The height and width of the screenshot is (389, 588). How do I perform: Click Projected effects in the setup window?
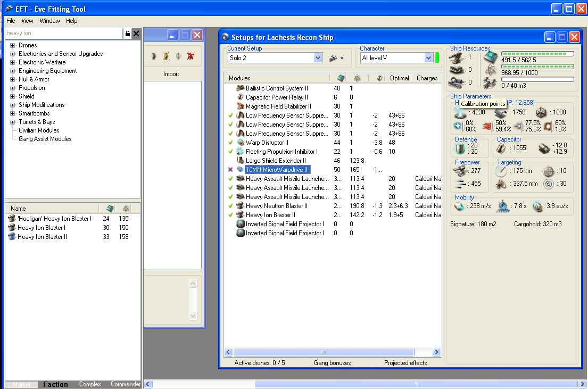tap(405, 363)
